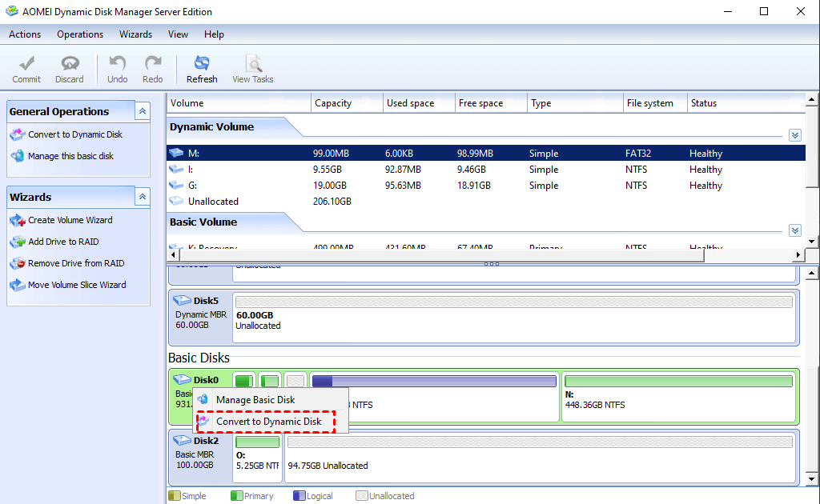Click the drive icon of volume M:

pyautogui.click(x=176, y=153)
